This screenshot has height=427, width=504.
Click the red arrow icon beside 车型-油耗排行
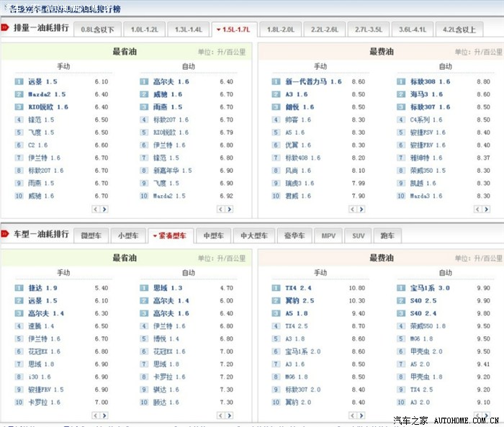click(5, 234)
